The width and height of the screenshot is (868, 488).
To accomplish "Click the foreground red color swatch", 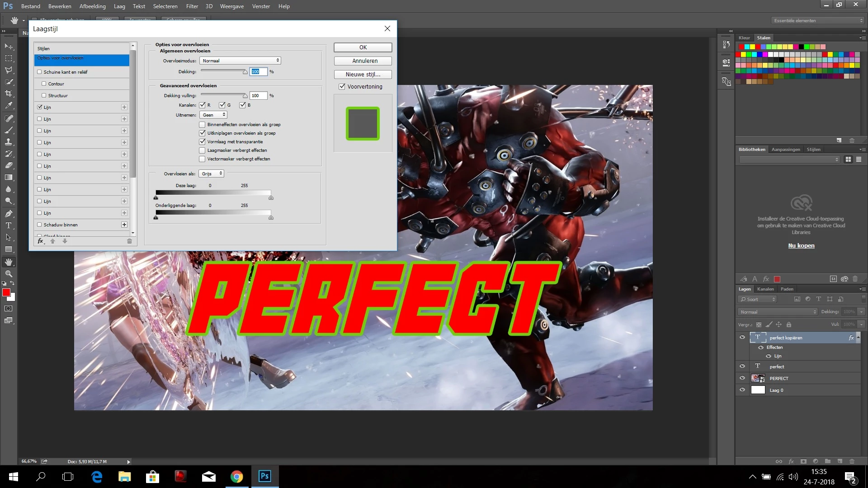I will point(6,293).
